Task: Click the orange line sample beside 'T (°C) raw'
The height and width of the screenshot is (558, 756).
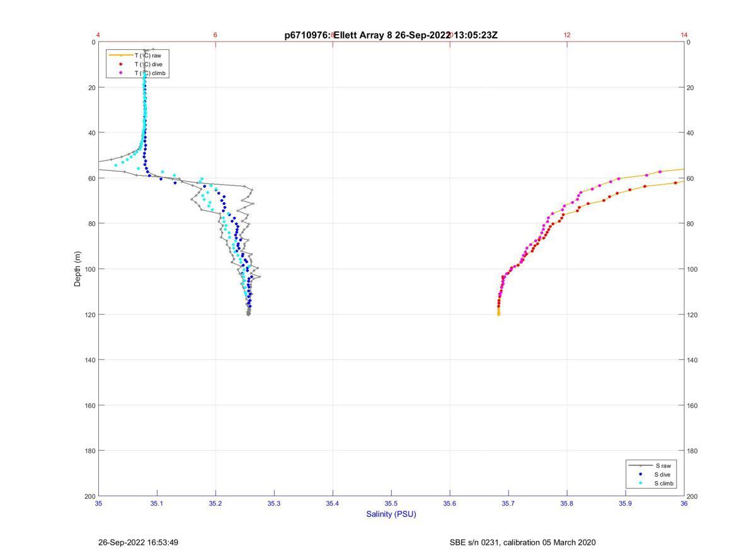Action: [x=120, y=55]
